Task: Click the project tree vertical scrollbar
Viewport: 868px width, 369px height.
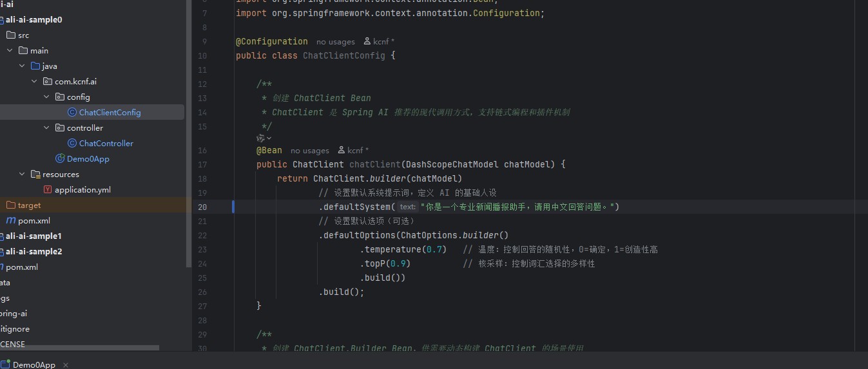Action: 188,129
